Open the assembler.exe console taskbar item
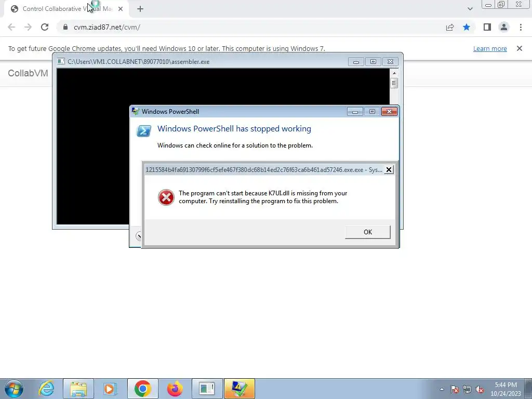This screenshot has height=399, width=532. tap(207, 389)
